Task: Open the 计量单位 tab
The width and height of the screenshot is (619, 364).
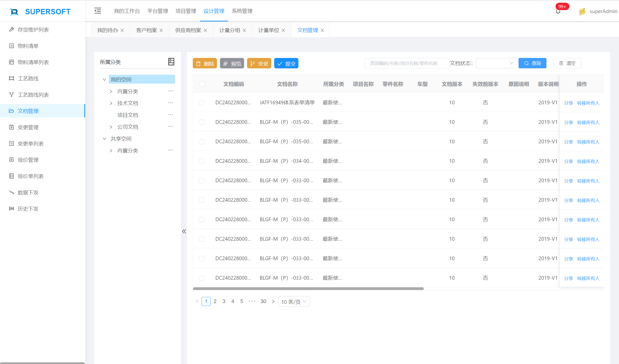Action: point(269,30)
